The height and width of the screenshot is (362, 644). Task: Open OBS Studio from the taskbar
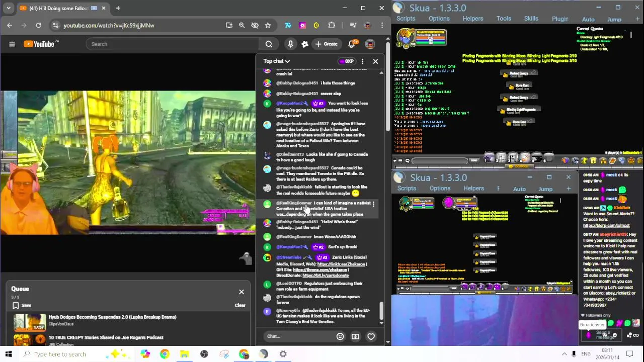(204, 354)
